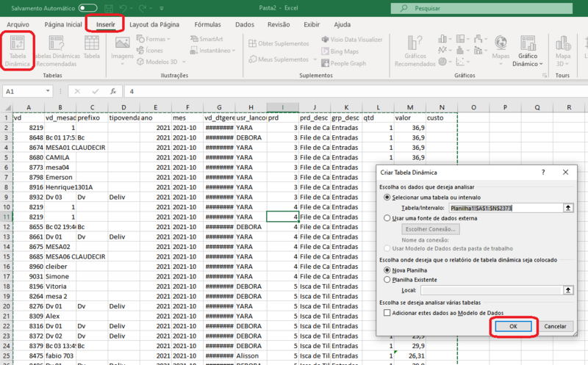Open Tabelas Dinâmicas Recomendadas
This screenshot has height=365, width=588.
57,51
